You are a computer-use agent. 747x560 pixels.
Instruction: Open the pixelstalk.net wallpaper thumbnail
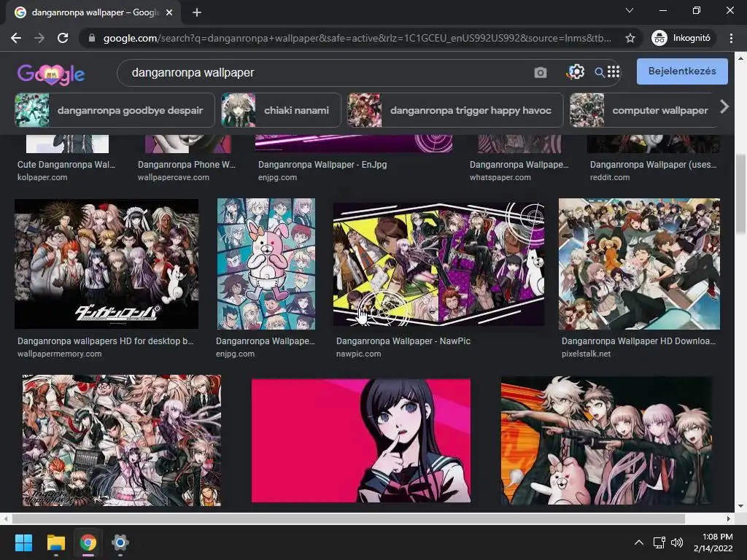[639, 264]
